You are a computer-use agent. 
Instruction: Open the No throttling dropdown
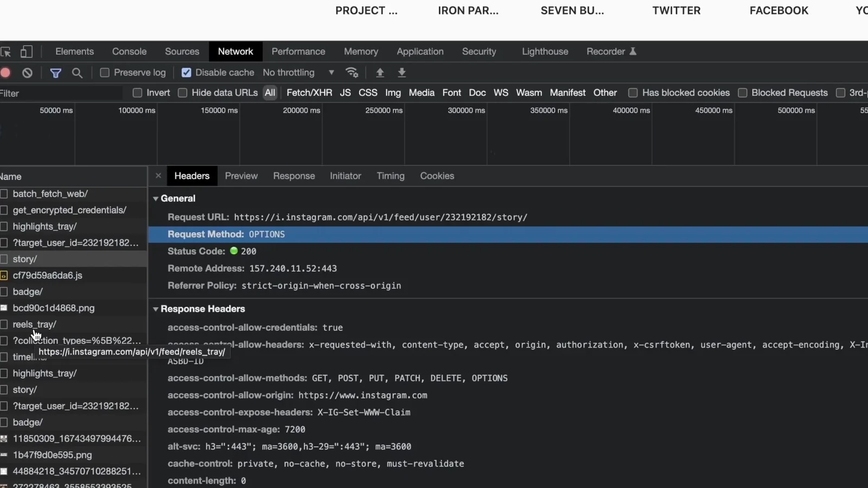coord(298,73)
